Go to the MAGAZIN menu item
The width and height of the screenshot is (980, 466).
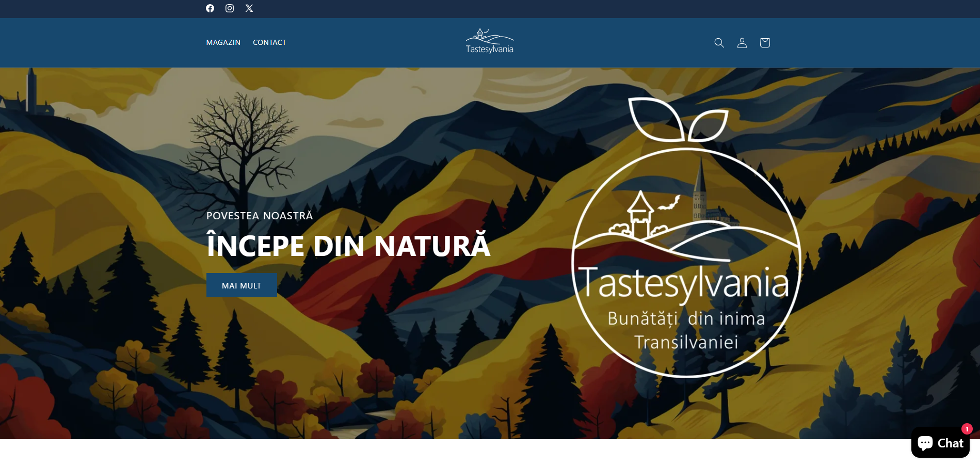click(x=223, y=42)
